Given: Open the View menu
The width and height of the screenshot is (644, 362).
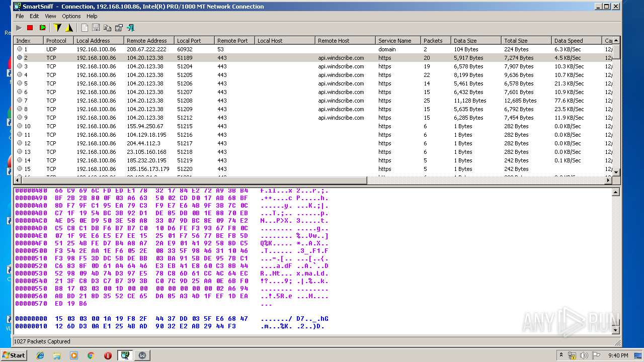Looking at the screenshot, I should tap(50, 16).
